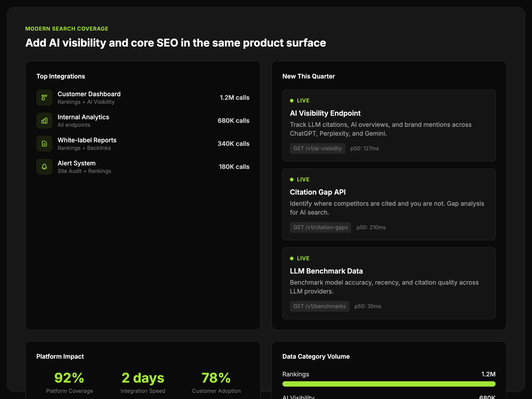532x399 pixels.
Task: Click the 92% Platform Coverage stat
Action: click(x=69, y=378)
